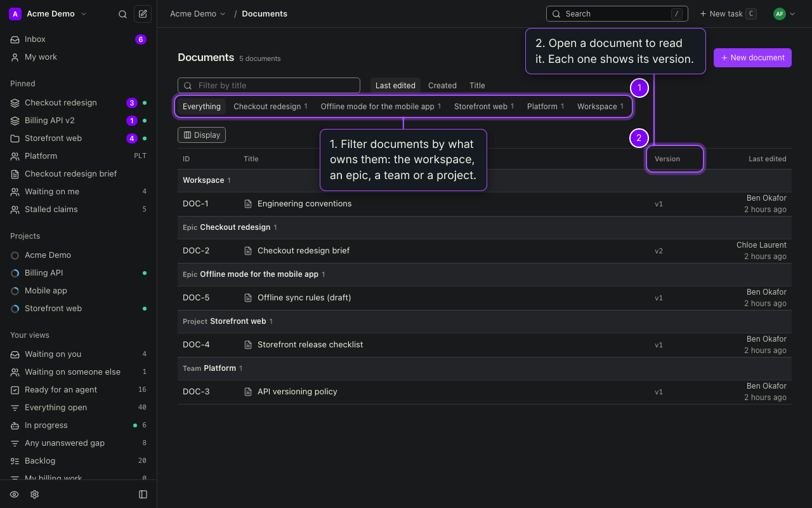Expand the Acme Demo breadcrumb dropdown
The height and width of the screenshot is (508, 812).
(x=197, y=14)
